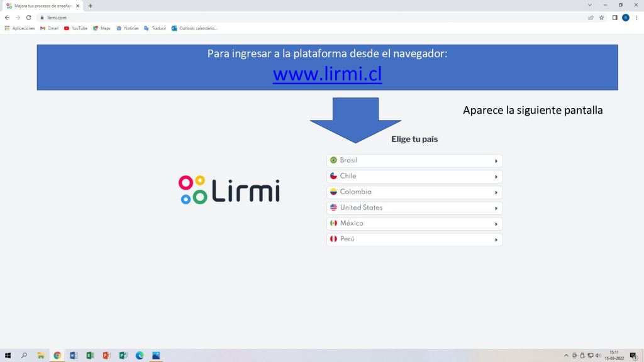Reload the page with the refresh icon

[x=28, y=18]
